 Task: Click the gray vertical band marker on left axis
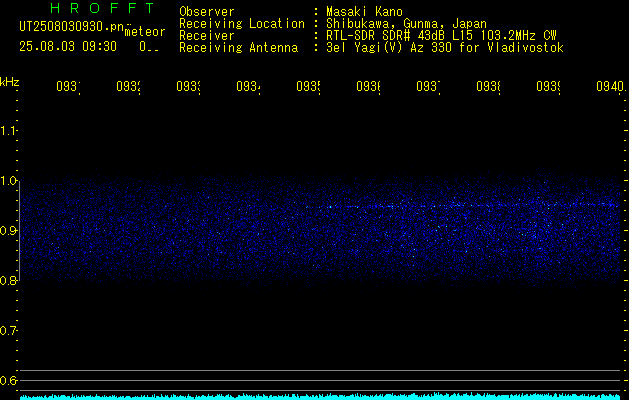point(20,231)
